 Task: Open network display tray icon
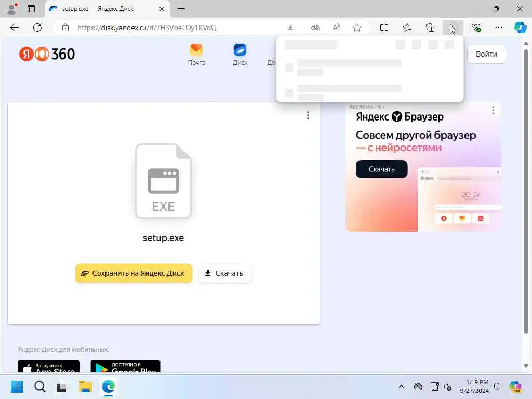[x=434, y=387]
